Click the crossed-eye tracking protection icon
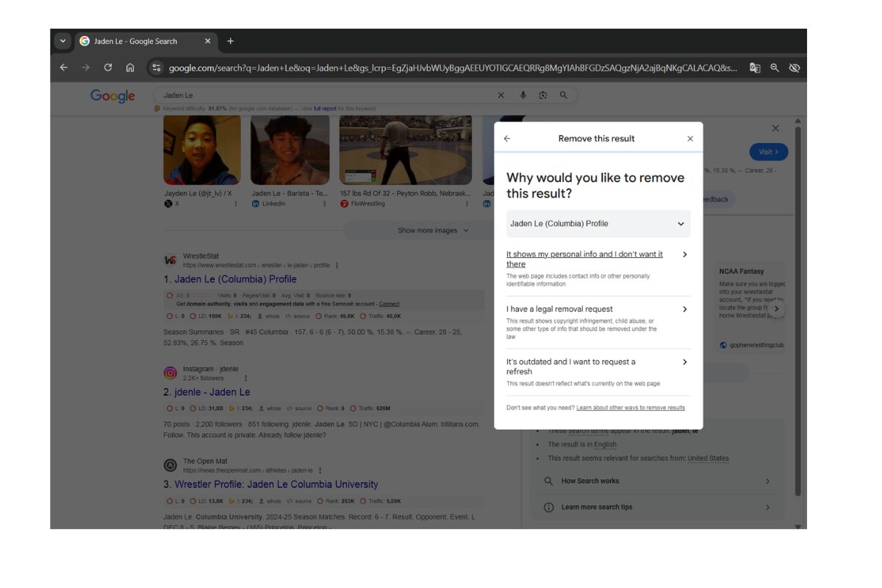The height and width of the screenshot is (588, 882). point(795,68)
